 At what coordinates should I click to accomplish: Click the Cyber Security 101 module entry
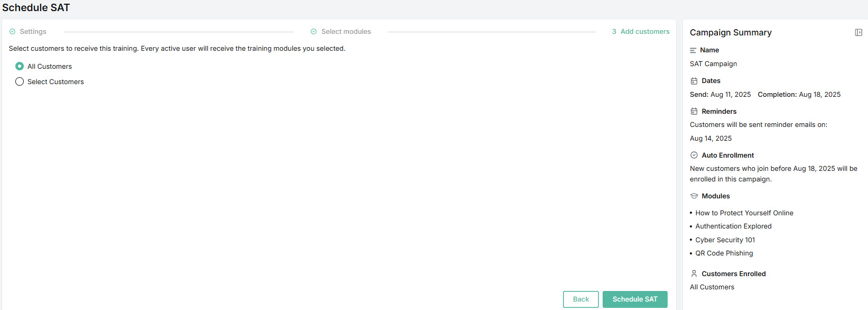click(725, 240)
